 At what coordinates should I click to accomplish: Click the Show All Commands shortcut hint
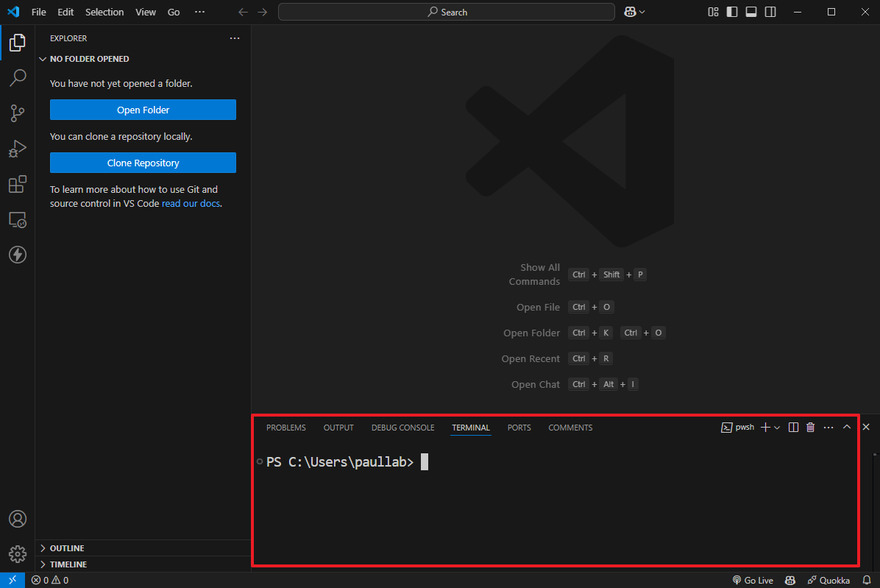click(577, 274)
